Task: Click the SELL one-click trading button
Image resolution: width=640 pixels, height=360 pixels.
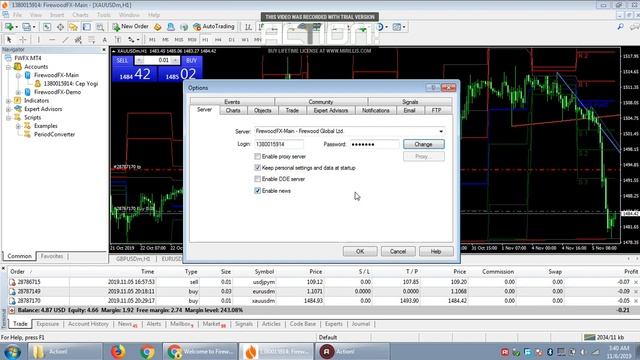Action: click(122, 60)
